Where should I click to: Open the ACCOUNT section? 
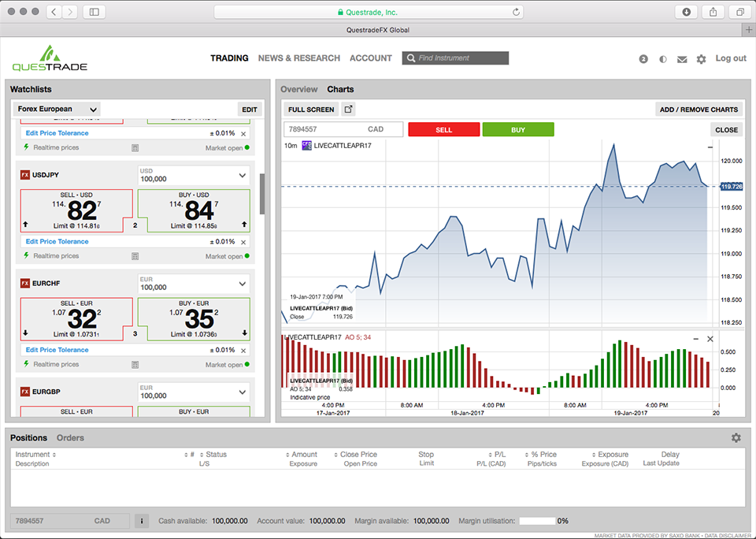[x=371, y=58]
